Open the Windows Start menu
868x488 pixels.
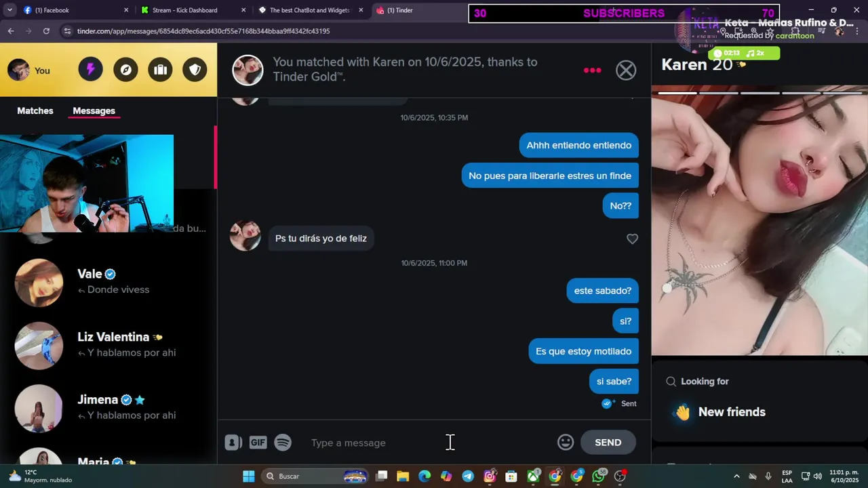[x=249, y=476]
